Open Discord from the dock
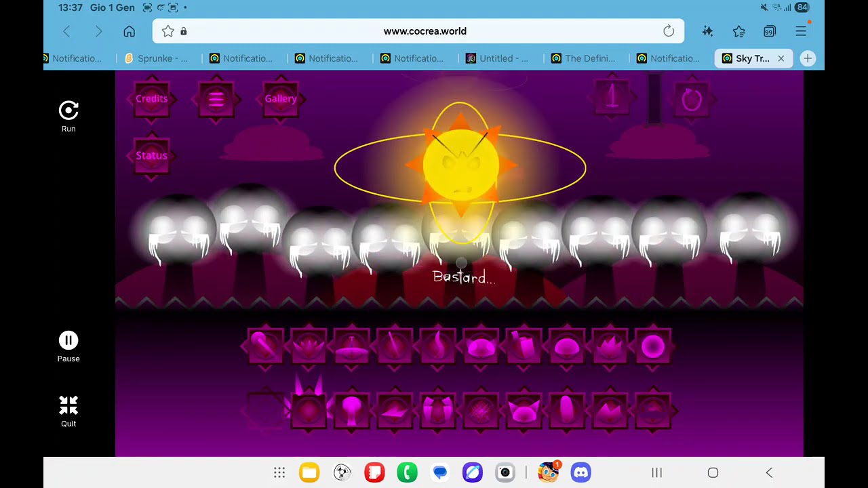Screen dimensions: 868x488 click(580, 472)
